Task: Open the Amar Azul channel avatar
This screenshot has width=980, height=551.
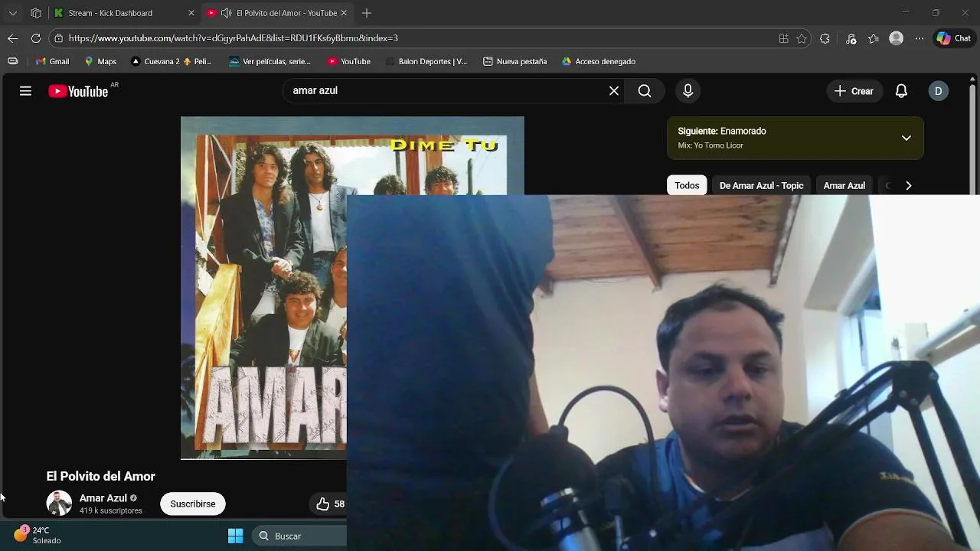Action: (59, 504)
